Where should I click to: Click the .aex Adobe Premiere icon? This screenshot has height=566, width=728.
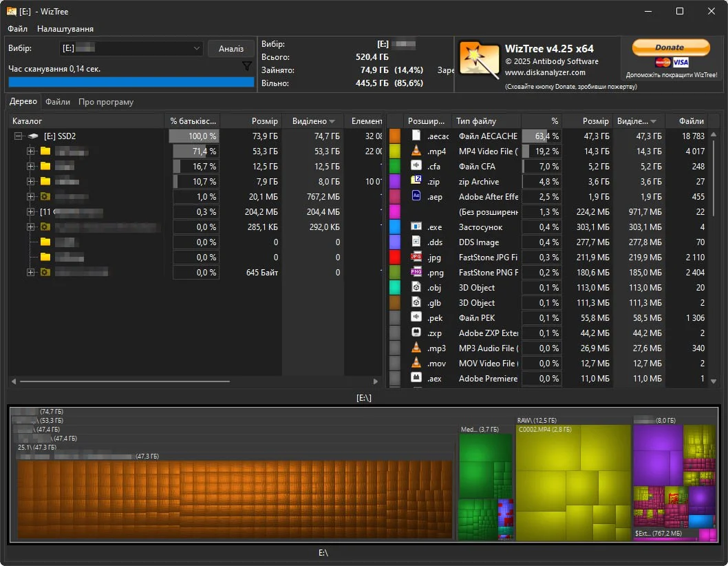click(x=416, y=377)
